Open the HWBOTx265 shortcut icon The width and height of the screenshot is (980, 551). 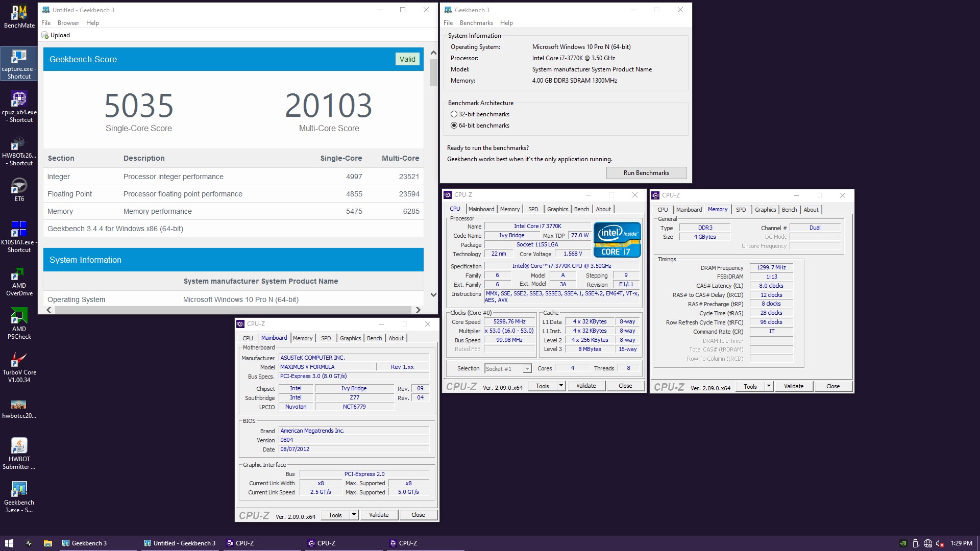(x=19, y=151)
